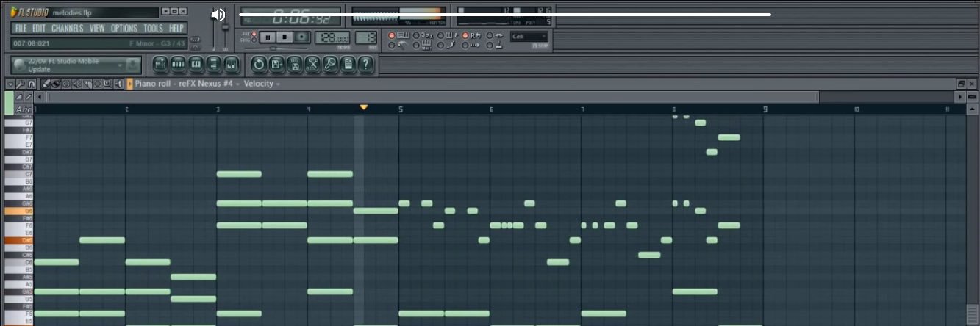
Task: Open the Playlist window button
Action: 160,64
